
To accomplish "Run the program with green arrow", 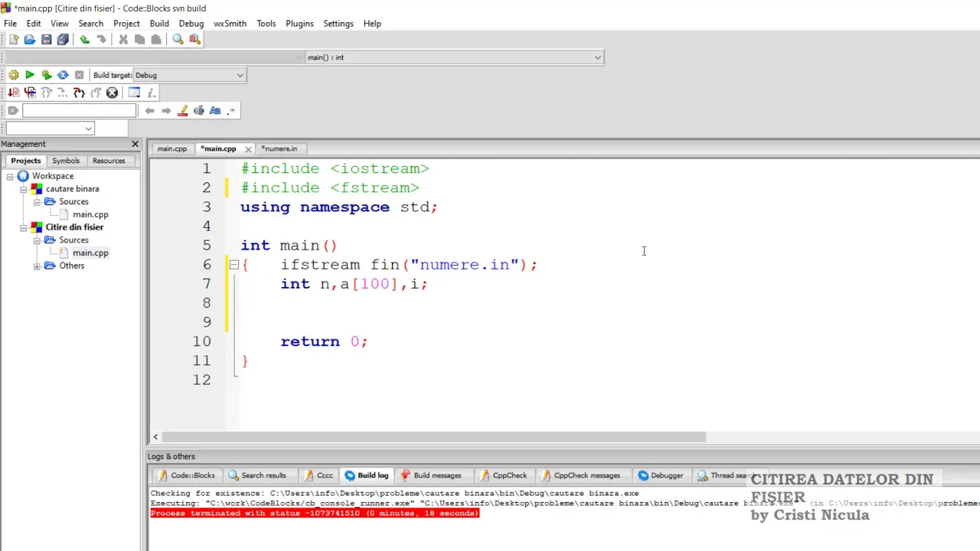I will [30, 75].
